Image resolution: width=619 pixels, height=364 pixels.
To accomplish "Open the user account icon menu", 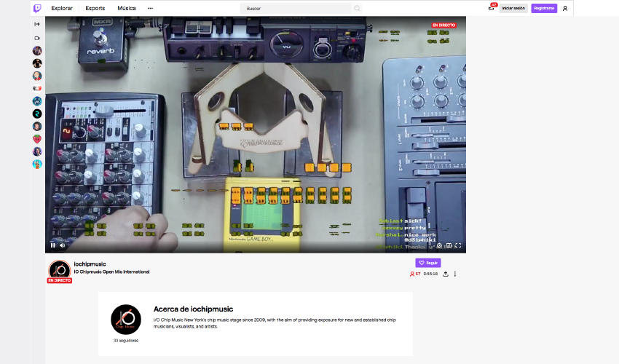I will [565, 8].
